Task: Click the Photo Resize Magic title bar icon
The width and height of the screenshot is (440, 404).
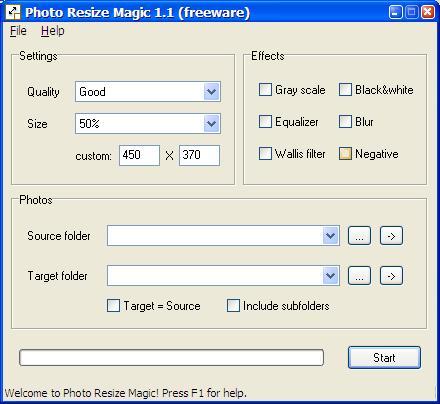Action: click(x=13, y=12)
